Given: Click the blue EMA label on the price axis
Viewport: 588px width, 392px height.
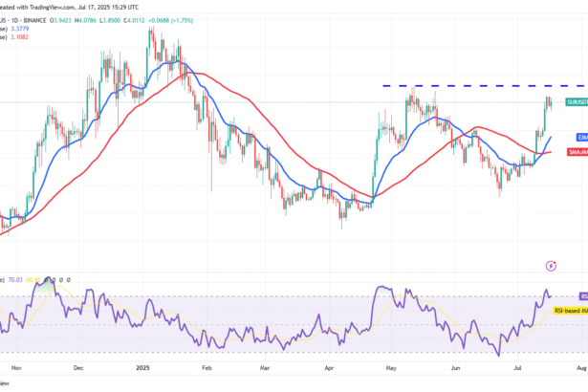Looking at the screenshot, I should (x=580, y=138).
